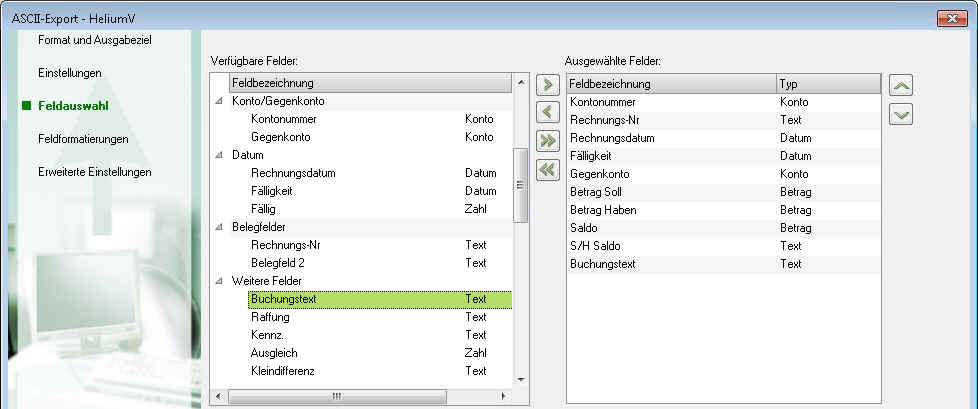Select Kleindifferenz in available fields list
The width and height of the screenshot is (978, 409).
(284, 371)
